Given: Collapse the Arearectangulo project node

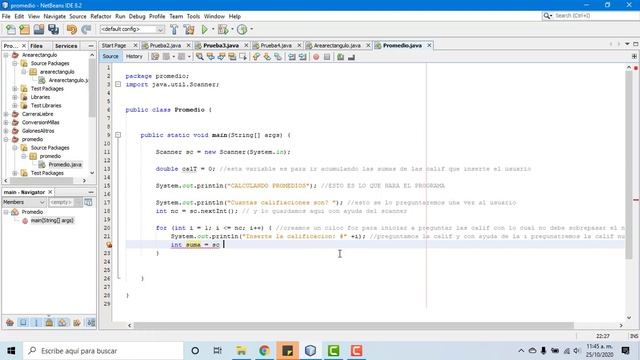Looking at the screenshot, I should (6, 55).
